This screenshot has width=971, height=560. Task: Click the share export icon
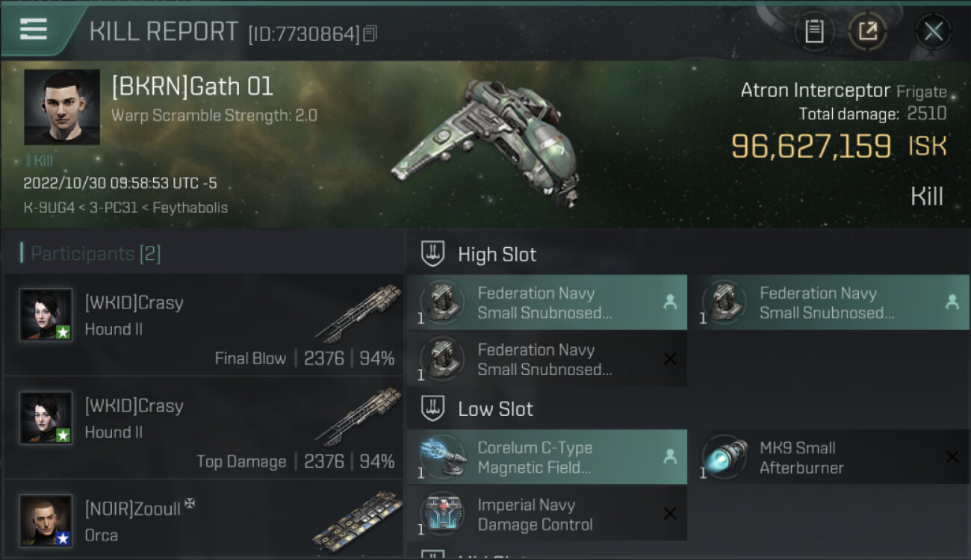click(868, 31)
